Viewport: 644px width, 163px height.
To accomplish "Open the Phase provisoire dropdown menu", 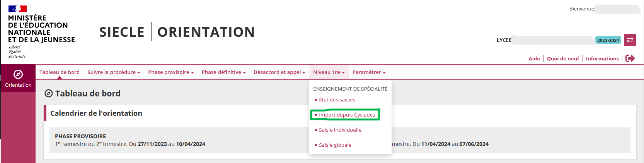I will point(171,72).
